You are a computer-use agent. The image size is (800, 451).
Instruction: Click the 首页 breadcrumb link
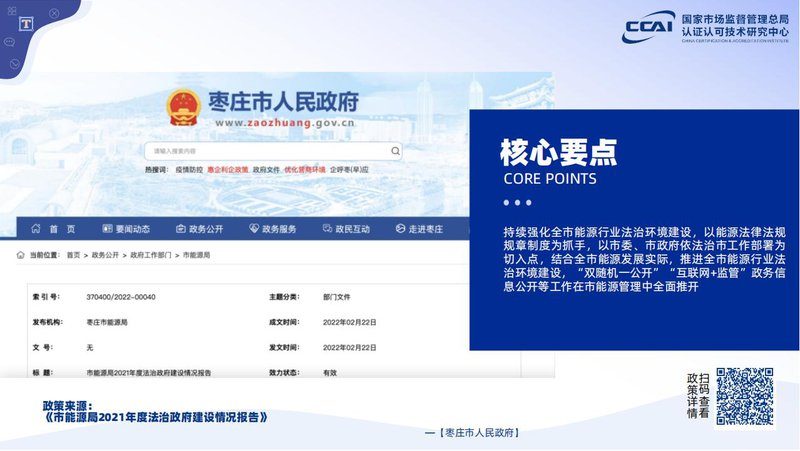coord(73,255)
